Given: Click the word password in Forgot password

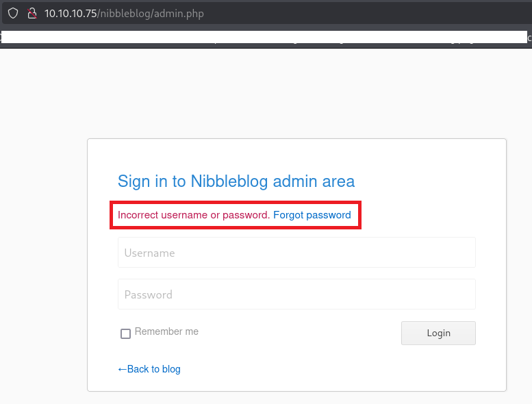Looking at the screenshot, I should pos(329,215).
